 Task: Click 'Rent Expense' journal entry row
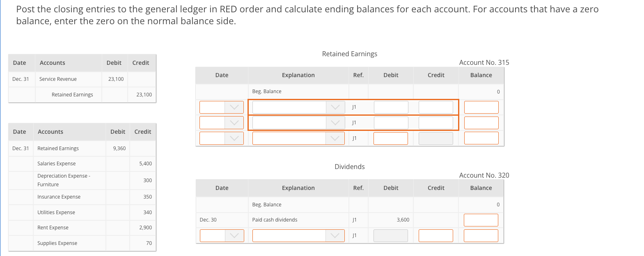pos(82,228)
